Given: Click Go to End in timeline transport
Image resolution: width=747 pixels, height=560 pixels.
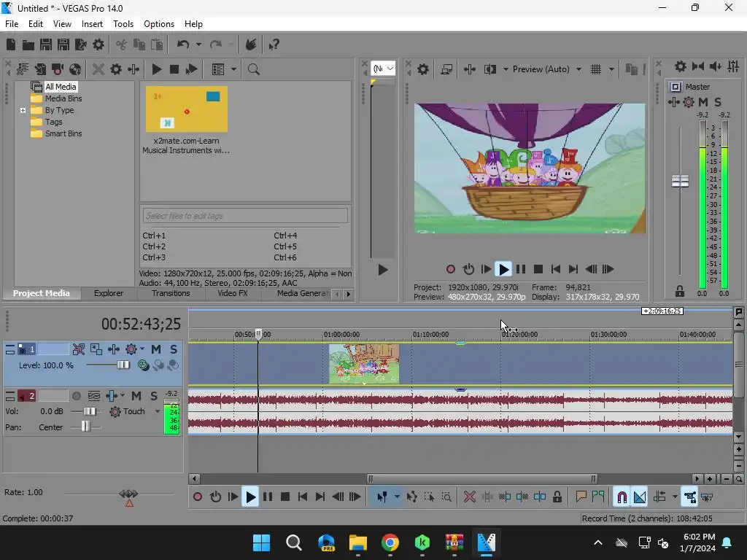Looking at the screenshot, I should [320, 497].
